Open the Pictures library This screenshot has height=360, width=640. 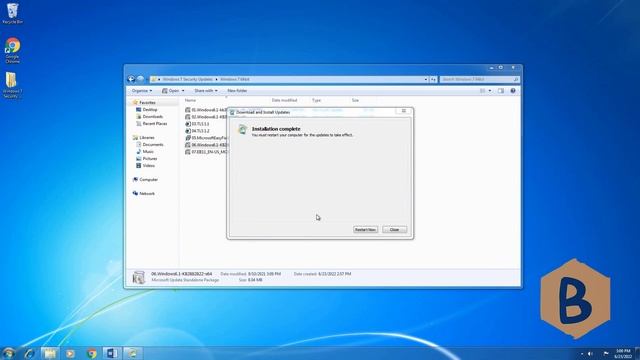[149, 158]
